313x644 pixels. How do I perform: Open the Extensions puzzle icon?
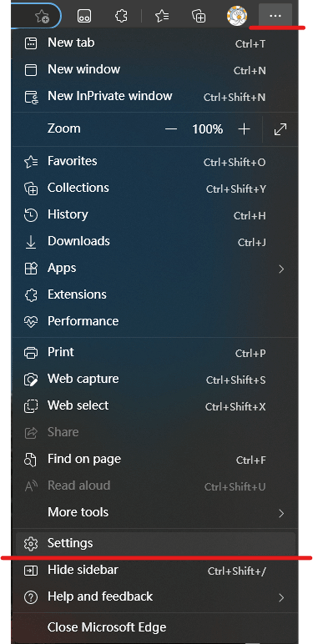click(121, 15)
